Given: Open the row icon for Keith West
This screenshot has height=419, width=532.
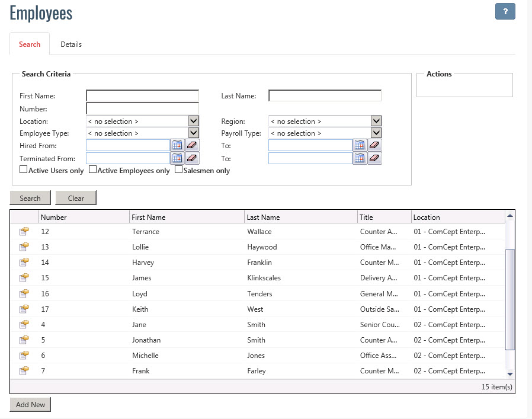Looking at the screenshot, I should 24,309.
